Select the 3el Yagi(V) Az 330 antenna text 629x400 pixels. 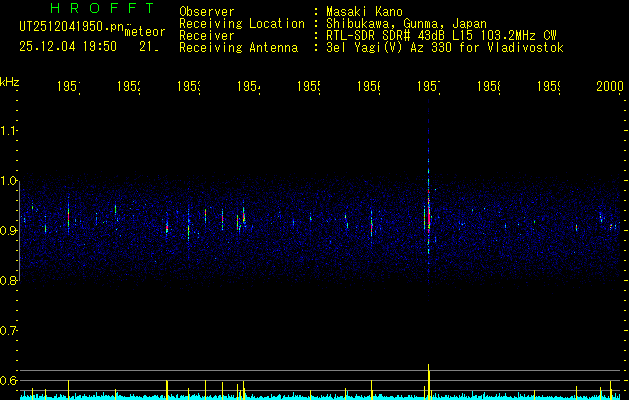(x=445, y=48)
